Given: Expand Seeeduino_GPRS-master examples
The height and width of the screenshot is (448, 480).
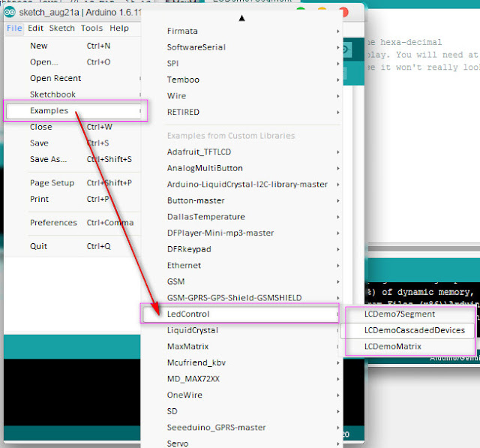Looking at the screenshot, I should pos(241,428).
